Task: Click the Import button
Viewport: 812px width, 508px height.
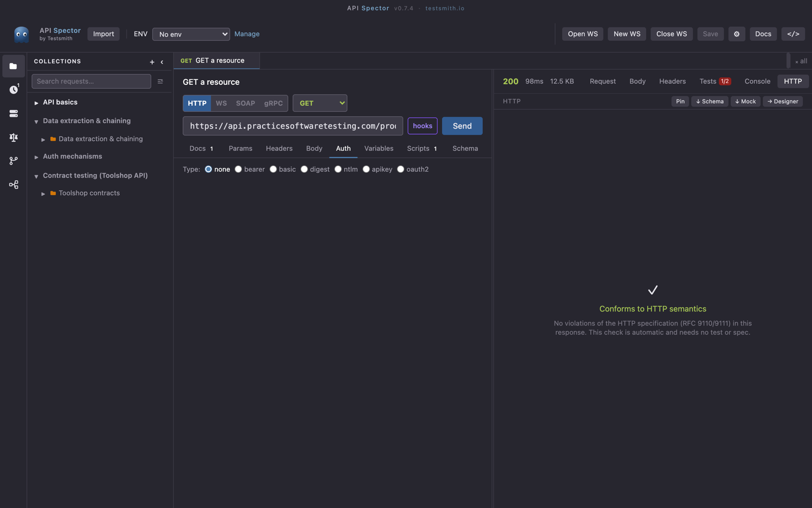Action: 104,34
